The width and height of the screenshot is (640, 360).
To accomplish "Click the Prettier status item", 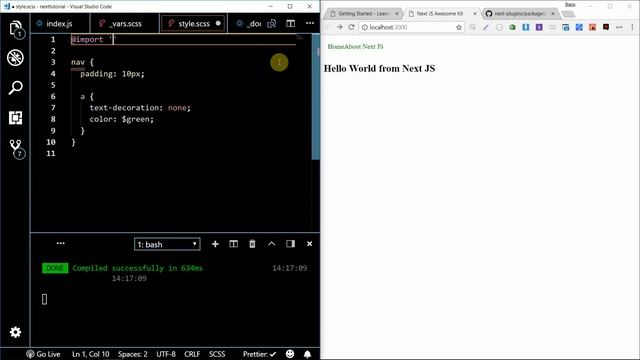I will [x=259, y=354].
